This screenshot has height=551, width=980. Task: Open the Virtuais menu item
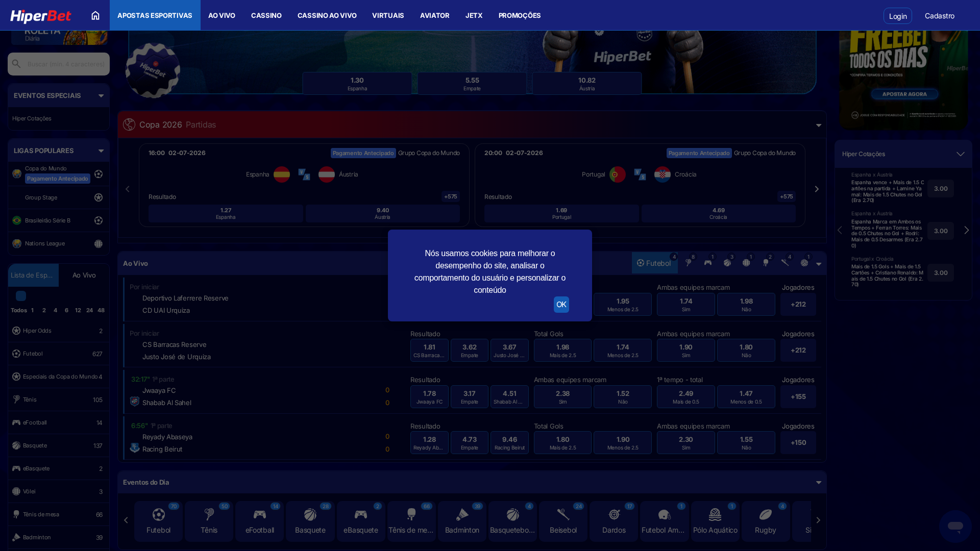point(388,15)
